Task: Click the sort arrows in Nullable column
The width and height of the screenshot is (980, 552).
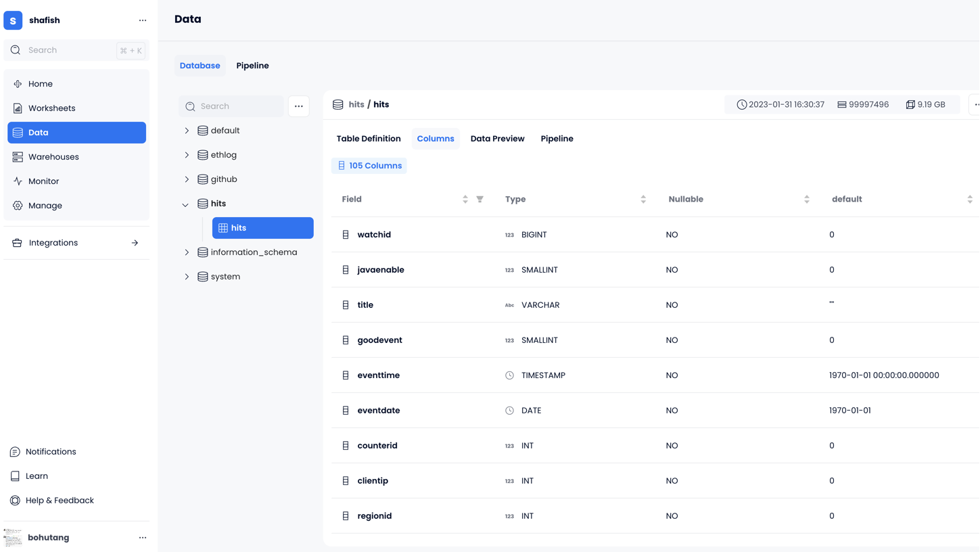Action: 806,200
